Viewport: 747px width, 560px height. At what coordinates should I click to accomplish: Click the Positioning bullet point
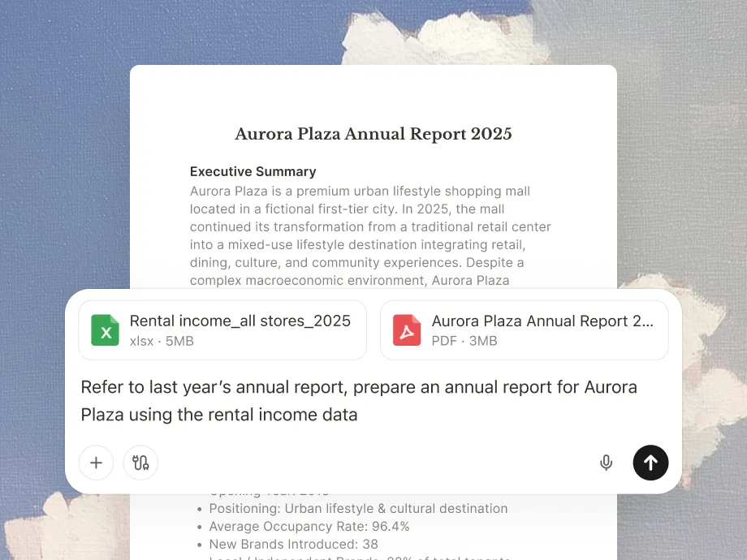(x=357, y=509)
